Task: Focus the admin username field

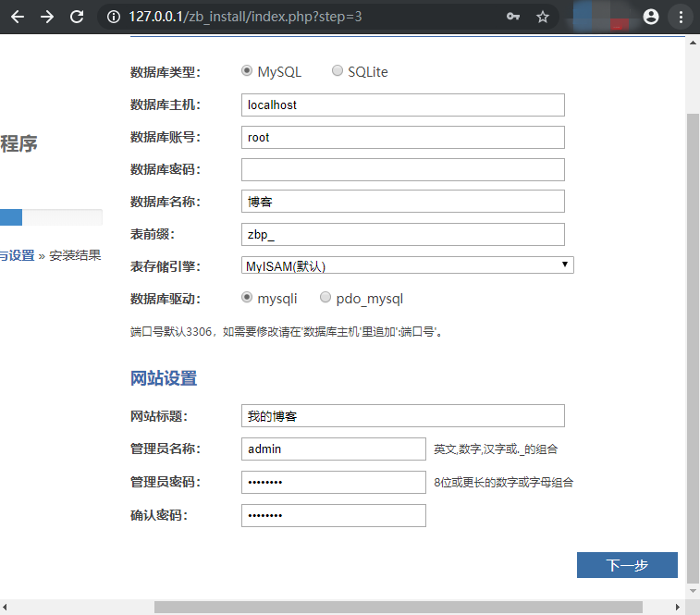Action: (334, 449)
